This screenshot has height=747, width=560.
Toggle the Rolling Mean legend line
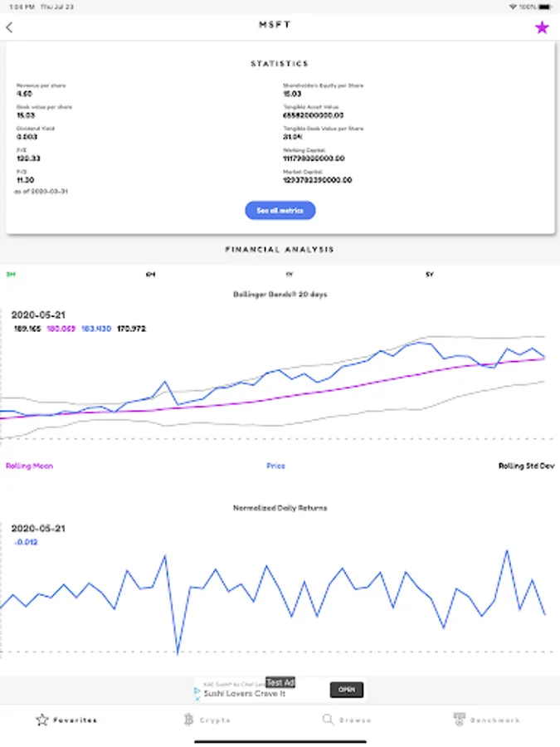(29, 466)
